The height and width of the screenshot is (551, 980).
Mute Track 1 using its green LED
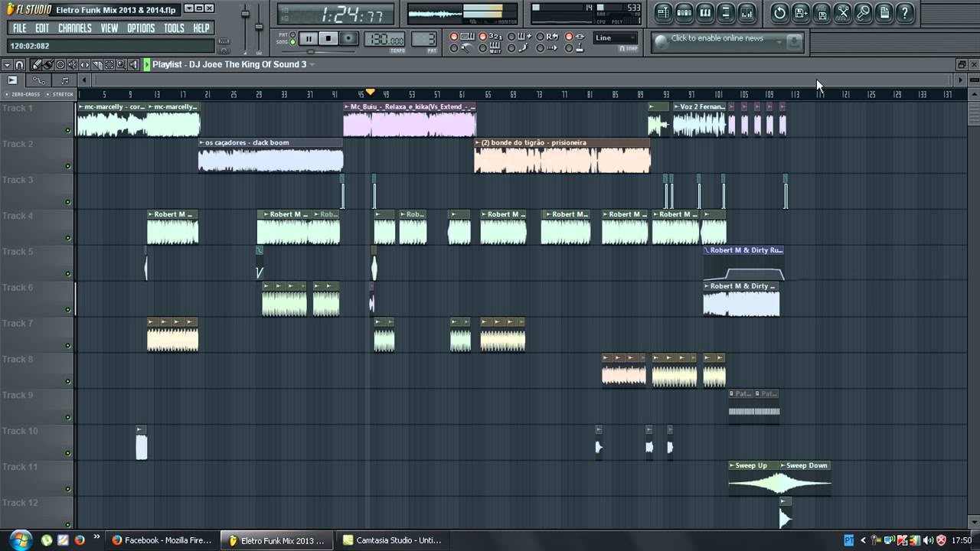tap(68, 130)
